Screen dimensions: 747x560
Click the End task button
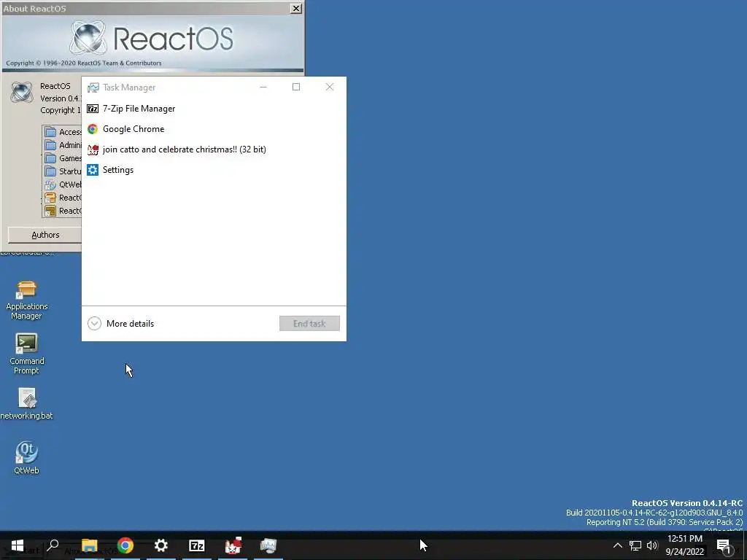[x=309, y=324]
